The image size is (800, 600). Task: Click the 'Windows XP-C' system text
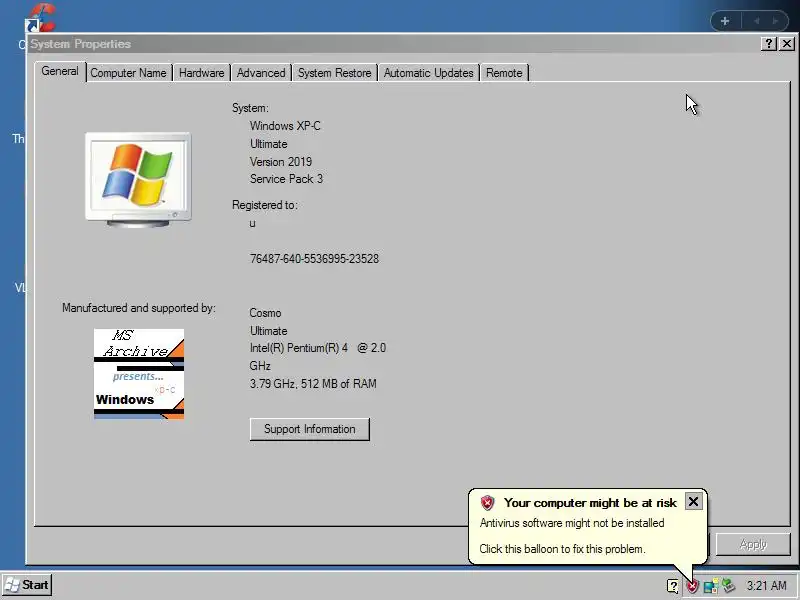(285, 126)
